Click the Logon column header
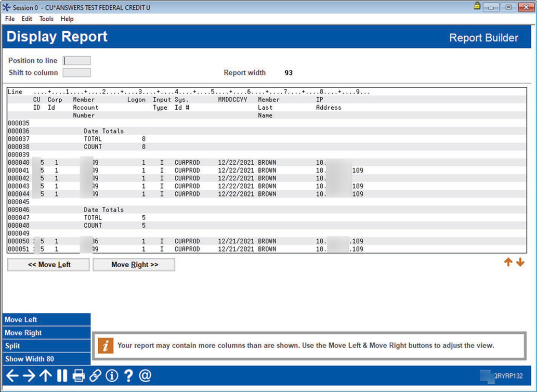 (136, 100)
